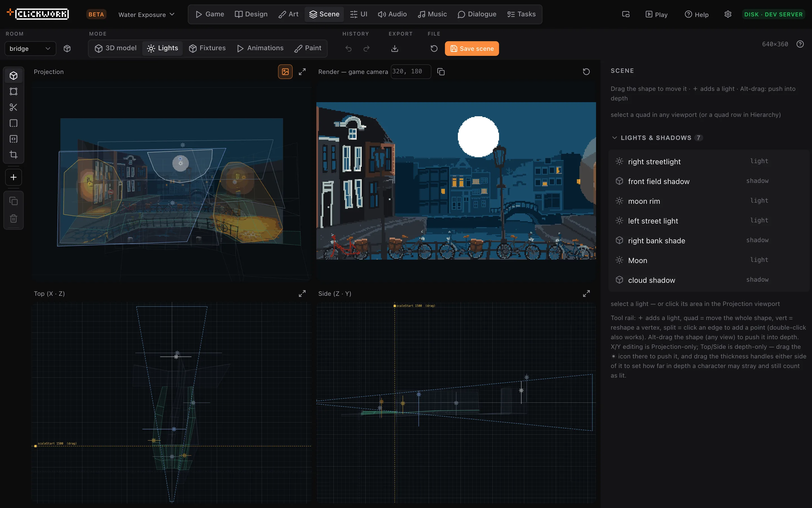Download the scene via the Export icon
812x508 pixels.
[x=395, y=48]
